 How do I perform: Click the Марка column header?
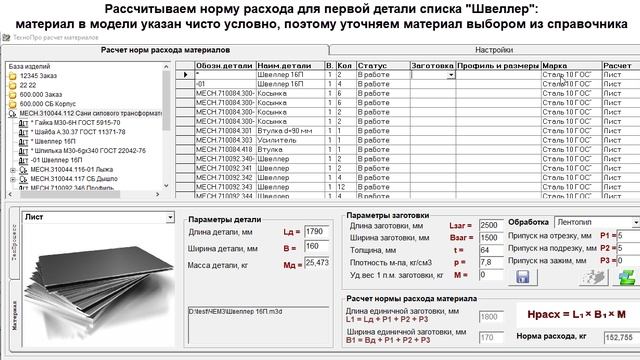click(571, 66)
